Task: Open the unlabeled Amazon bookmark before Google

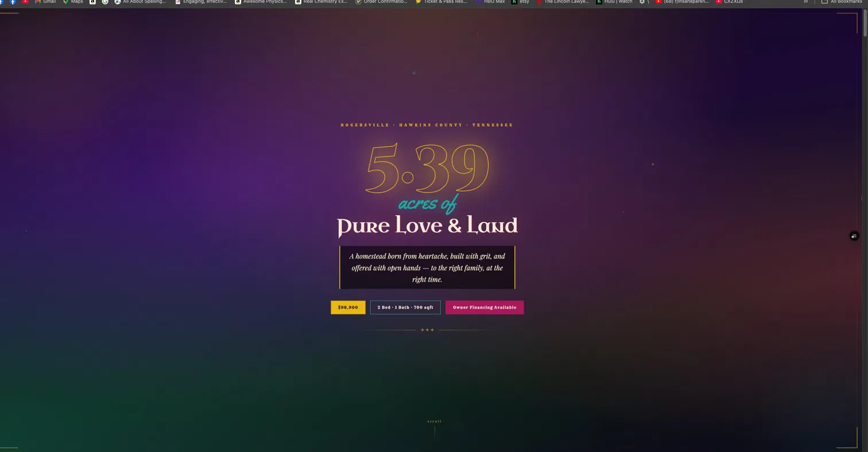Action: click(x=92, y=2)
